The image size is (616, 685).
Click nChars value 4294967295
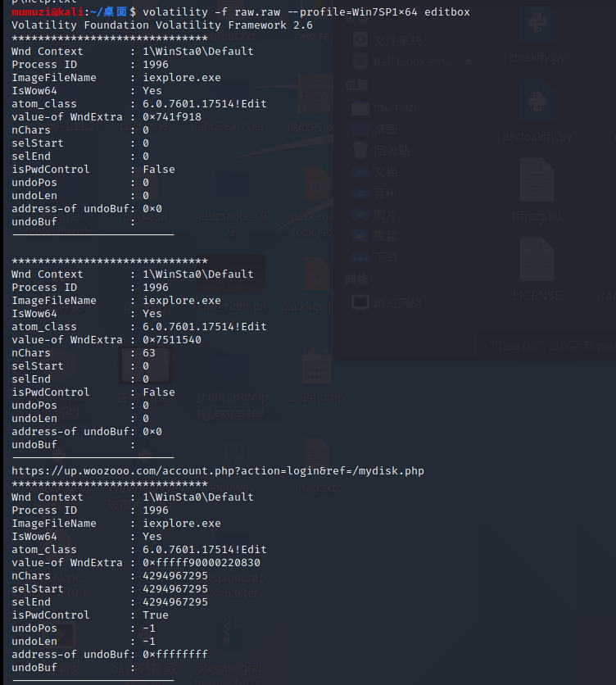175,576
